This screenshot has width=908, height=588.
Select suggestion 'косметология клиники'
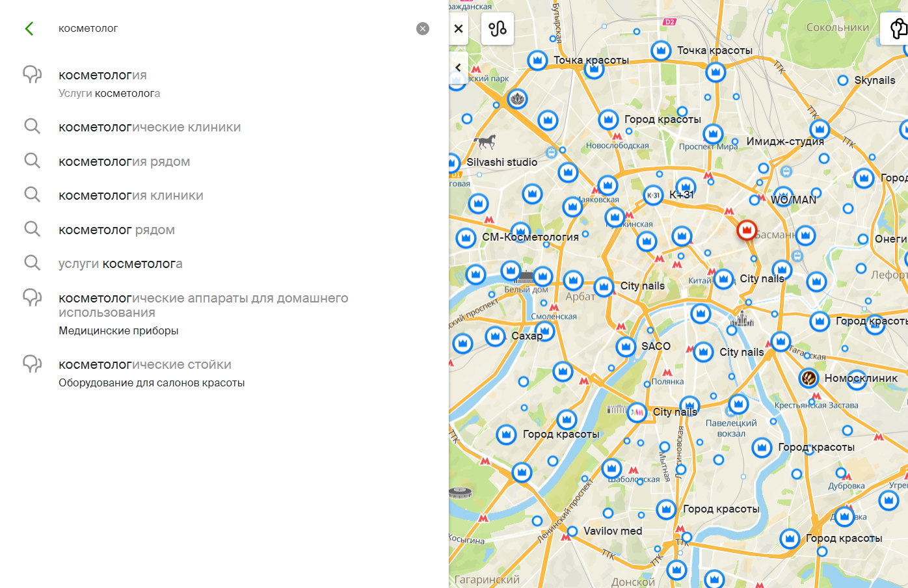224,195
